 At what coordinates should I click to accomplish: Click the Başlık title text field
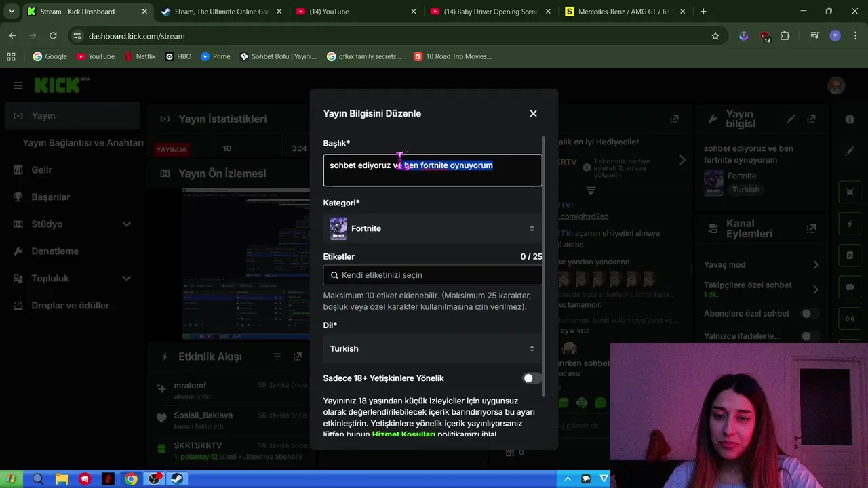point(433,170)
